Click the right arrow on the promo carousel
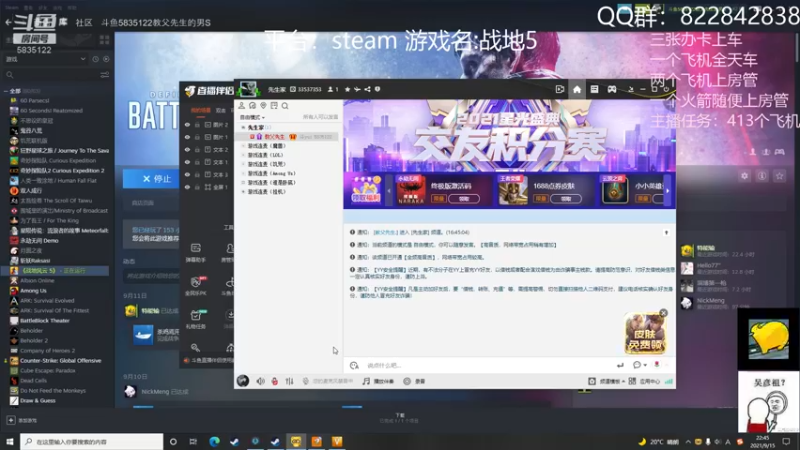Viewport: 800px width, 450px height. 667,191
